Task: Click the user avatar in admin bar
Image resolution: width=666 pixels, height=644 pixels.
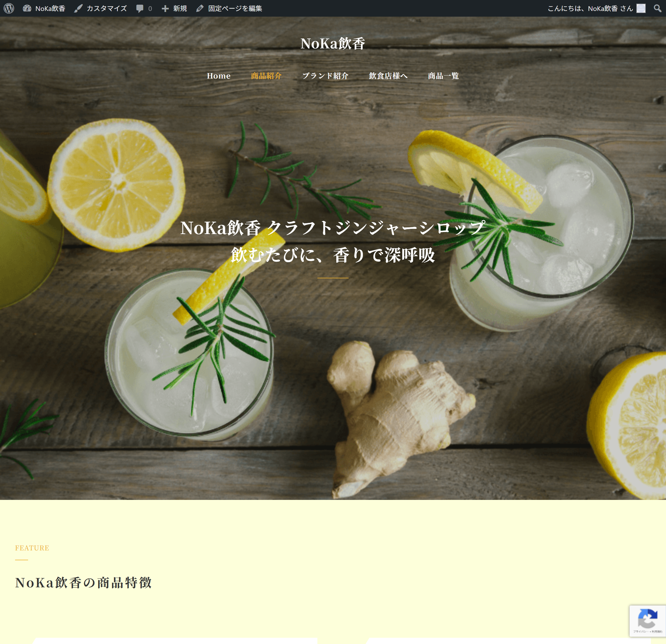Action: coord(641,8)
